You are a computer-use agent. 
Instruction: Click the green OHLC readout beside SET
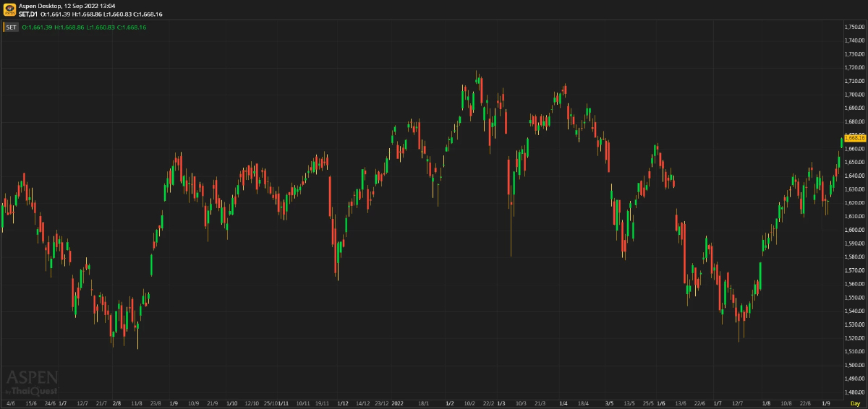(84, 27)
